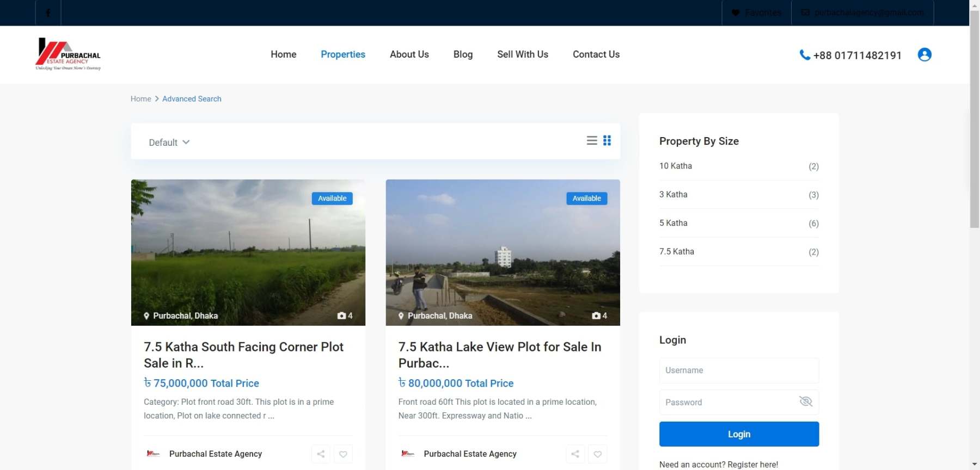
Task: Switch to list view layout
Action: pos(591,140)
